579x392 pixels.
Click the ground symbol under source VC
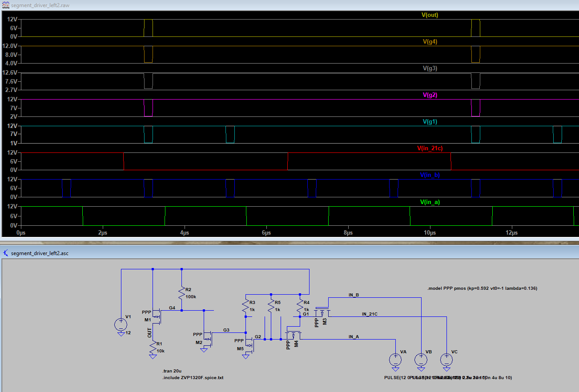tap(446, 369)
